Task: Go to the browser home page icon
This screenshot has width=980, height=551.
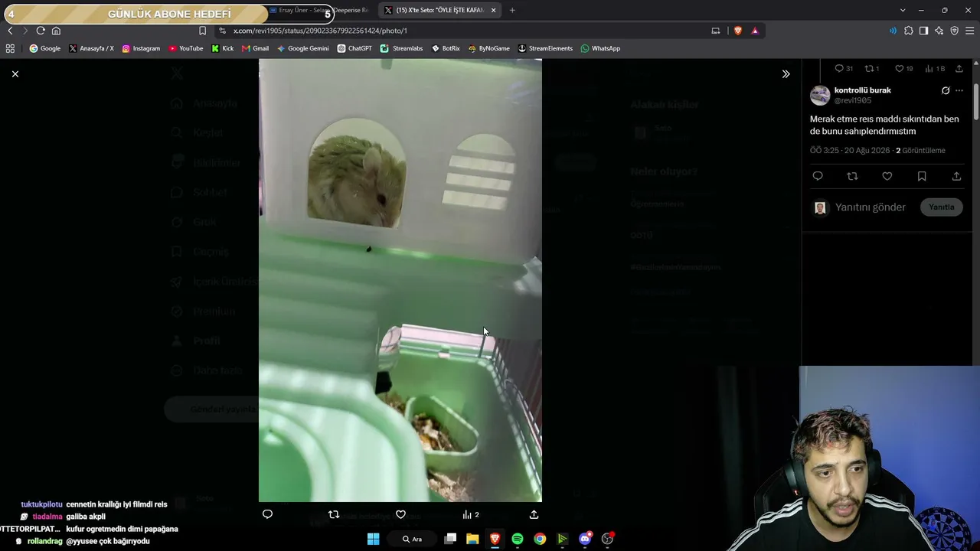Action: click(56, 31)
